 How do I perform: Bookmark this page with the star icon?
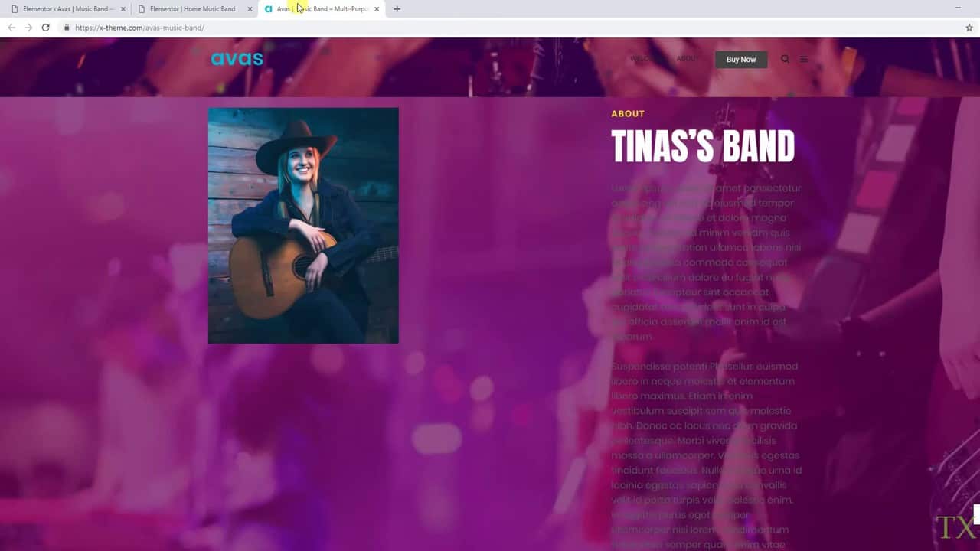tap(969, 28)
